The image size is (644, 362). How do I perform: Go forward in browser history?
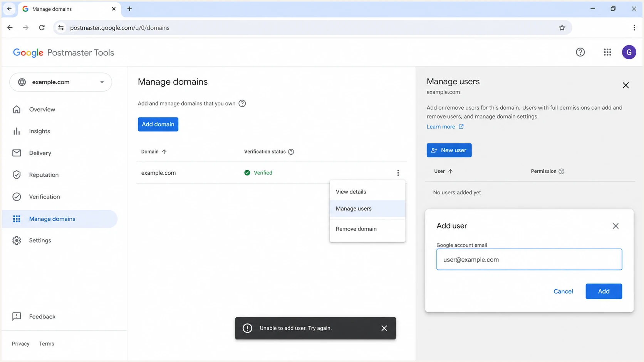[26, 28]
